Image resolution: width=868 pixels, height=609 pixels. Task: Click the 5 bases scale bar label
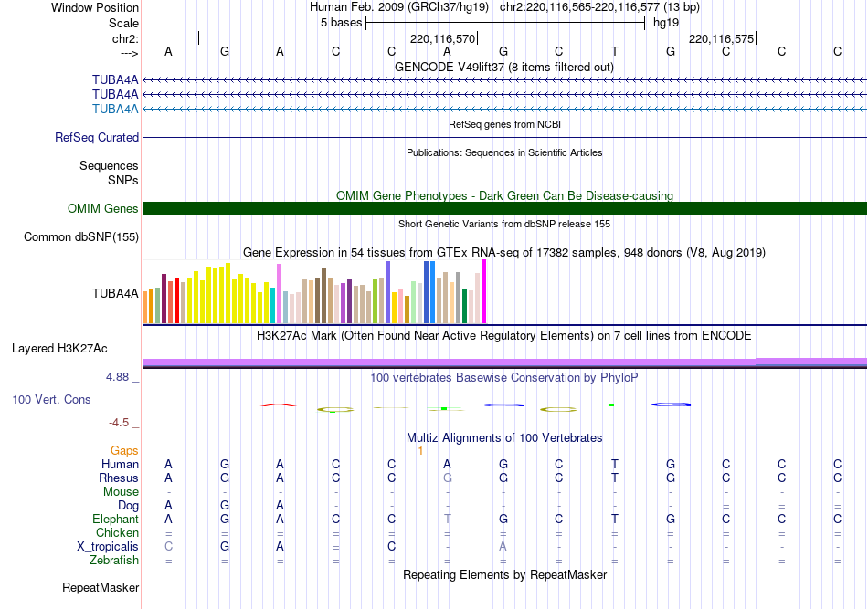point(341,23)
